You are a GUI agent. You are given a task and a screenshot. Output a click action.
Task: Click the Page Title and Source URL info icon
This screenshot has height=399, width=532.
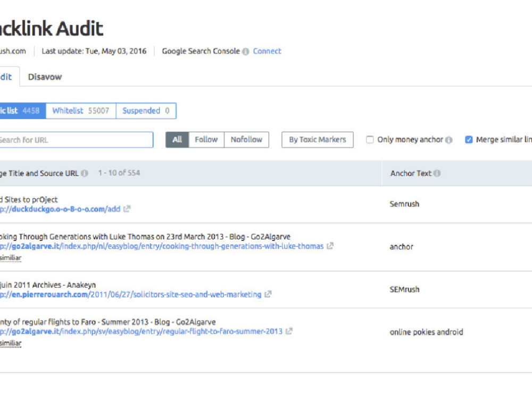pos(85,173)
